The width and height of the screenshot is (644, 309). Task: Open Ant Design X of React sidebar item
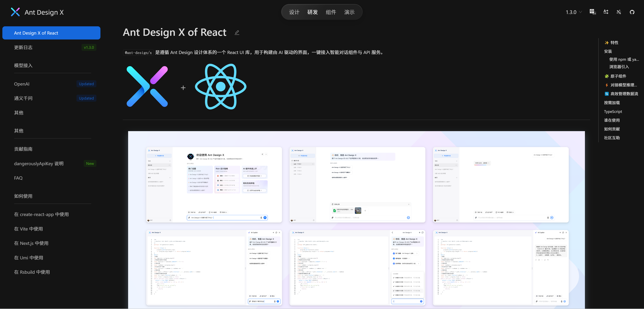pyautogui.click(x=51, y=33)
